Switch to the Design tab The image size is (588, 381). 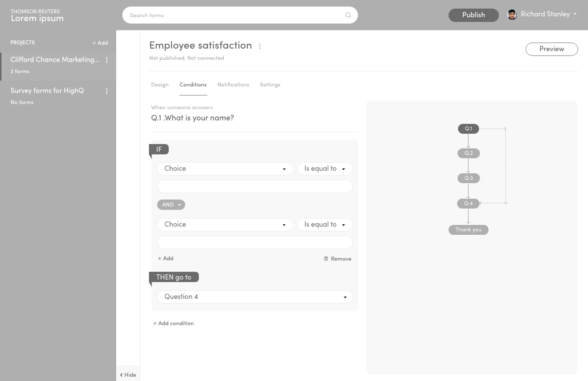point(160,85)
